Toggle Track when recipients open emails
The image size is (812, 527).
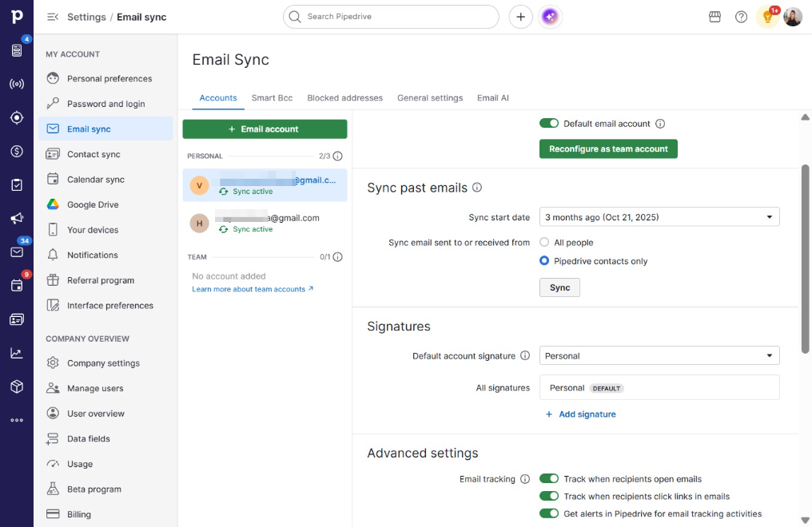pyautogui.click(x=549, y=478)
